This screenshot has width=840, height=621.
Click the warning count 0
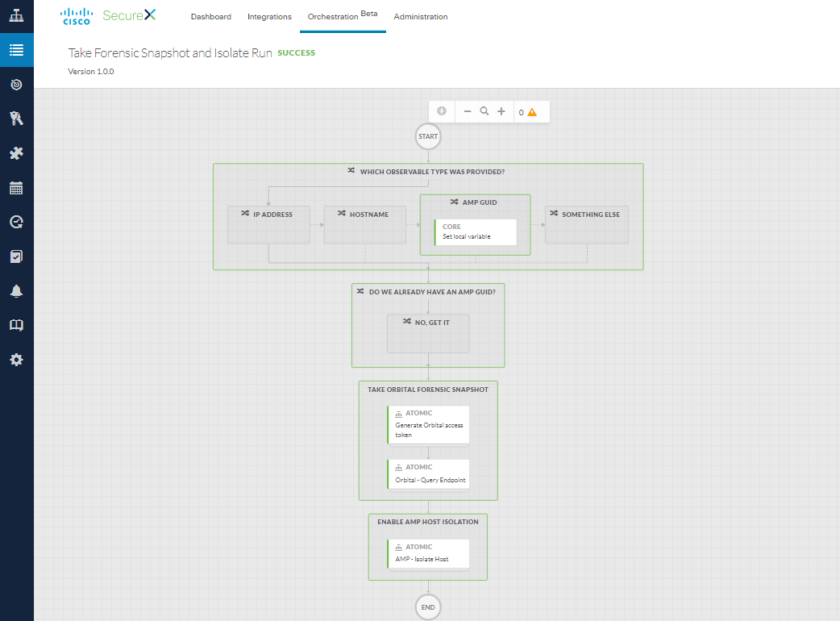(x=522, y=113)
